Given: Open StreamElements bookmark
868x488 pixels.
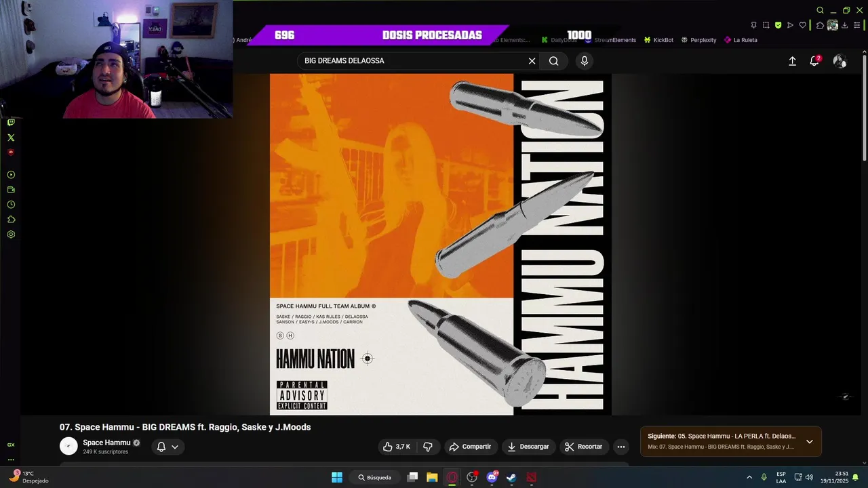Looking at the screenshot, I should [x=610, y=40].
